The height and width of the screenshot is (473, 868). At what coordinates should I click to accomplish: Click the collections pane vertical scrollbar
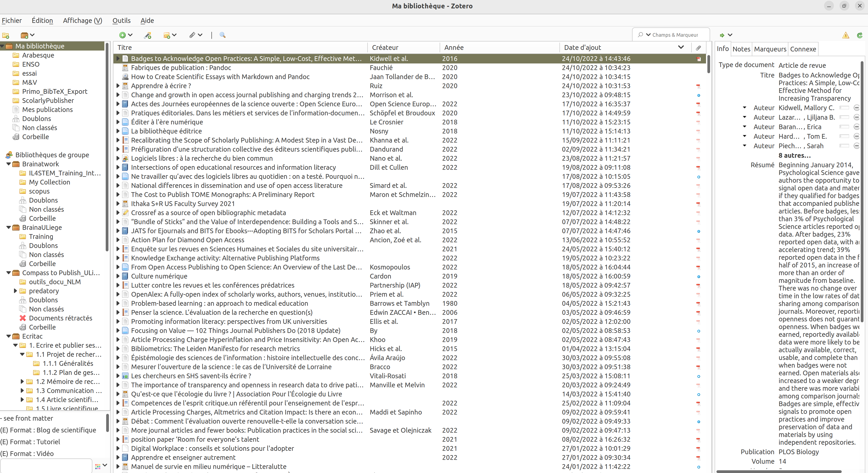[107, 146]
